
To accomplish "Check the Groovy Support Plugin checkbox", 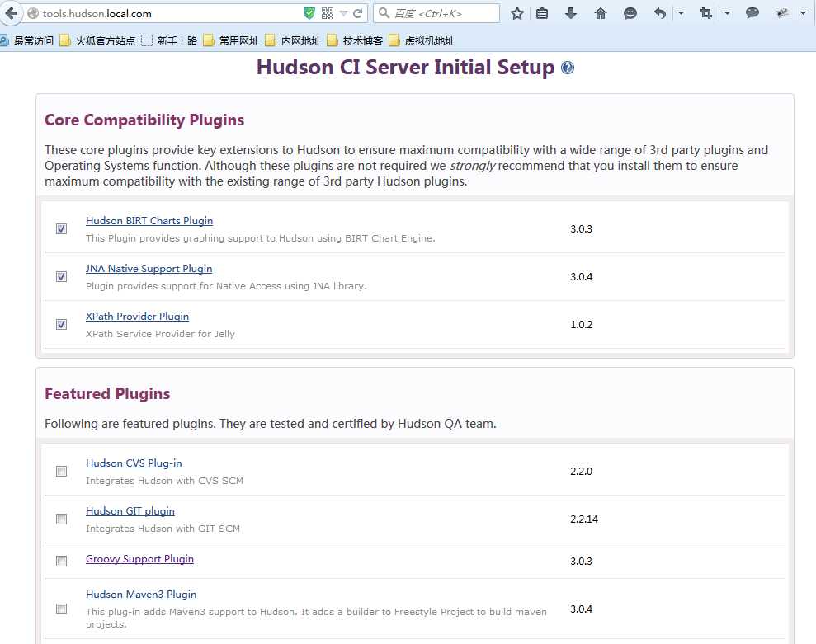I will coord(61,561).
